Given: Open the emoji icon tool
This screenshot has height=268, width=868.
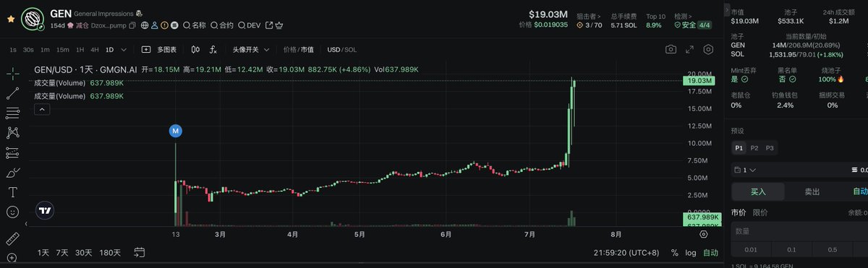Looking at the screenshot, I should pos(12,212).
